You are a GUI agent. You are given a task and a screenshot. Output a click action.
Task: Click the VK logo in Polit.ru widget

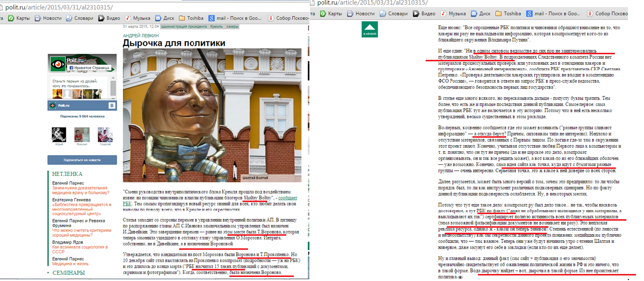point(112,106)
